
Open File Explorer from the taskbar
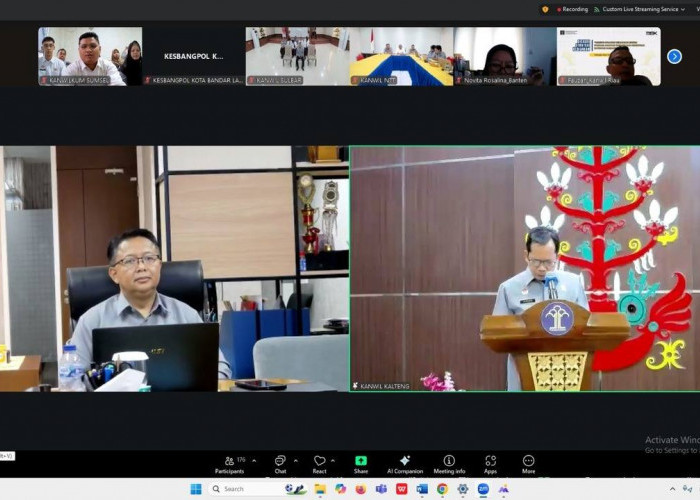click(x=320, y=489)
